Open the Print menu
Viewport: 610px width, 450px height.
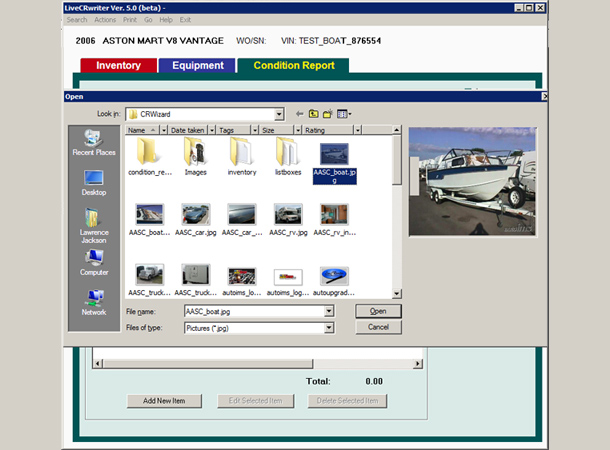tap(130, 20)
